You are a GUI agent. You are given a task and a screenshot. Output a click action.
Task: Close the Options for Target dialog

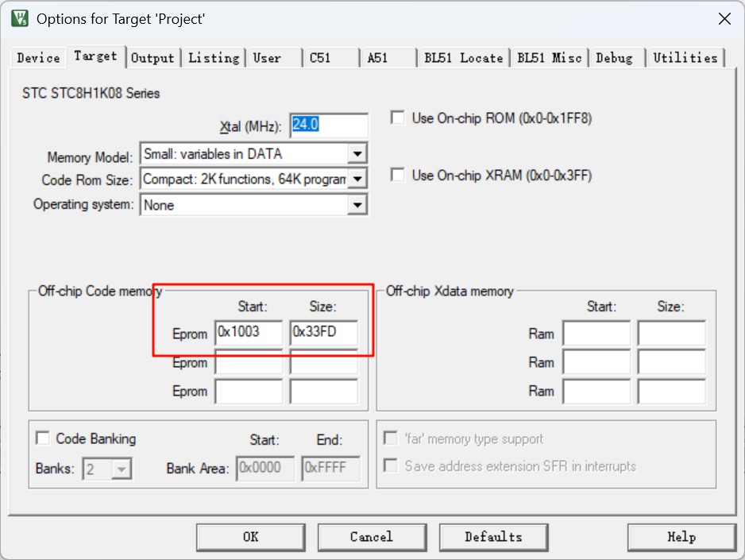724,19
